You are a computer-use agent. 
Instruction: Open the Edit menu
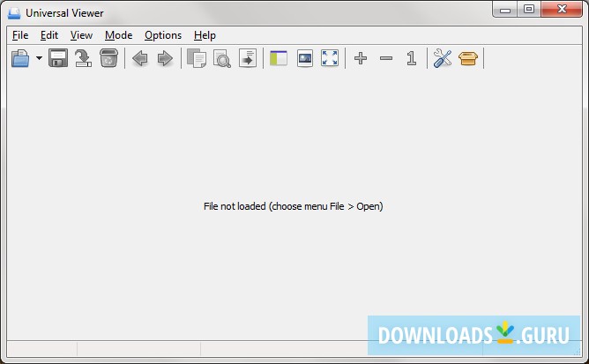point(49,35)
